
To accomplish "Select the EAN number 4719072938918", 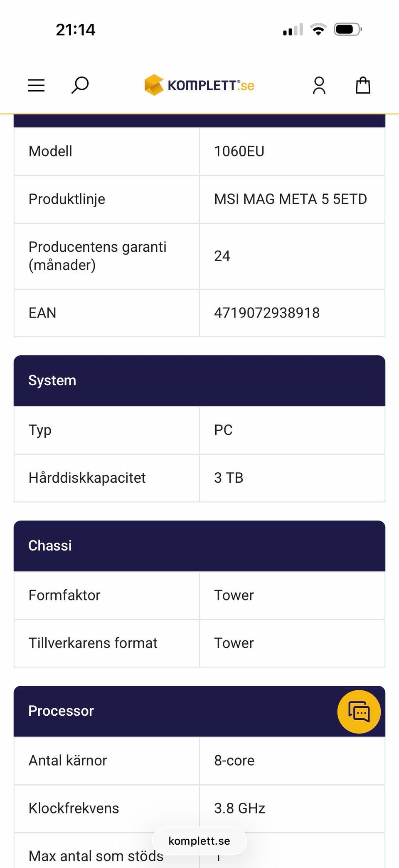I will pos(267,313).
